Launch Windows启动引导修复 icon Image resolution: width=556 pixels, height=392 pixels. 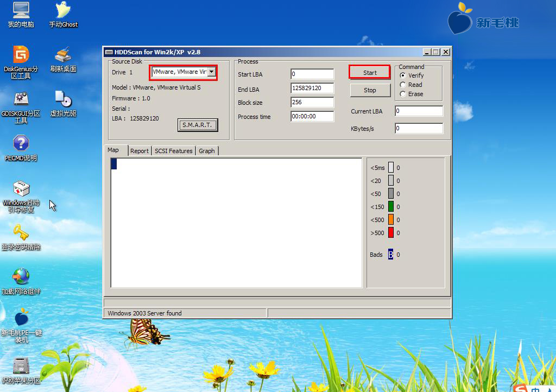pyautogui.click(x=21, y=197)
